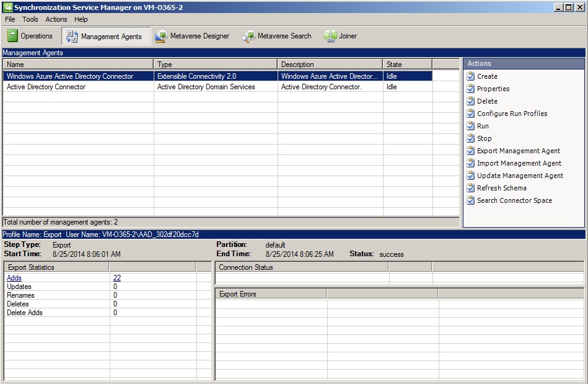Open the Metaverse Search tool
This screenshot has height=384, width=588.
[277, 36]
